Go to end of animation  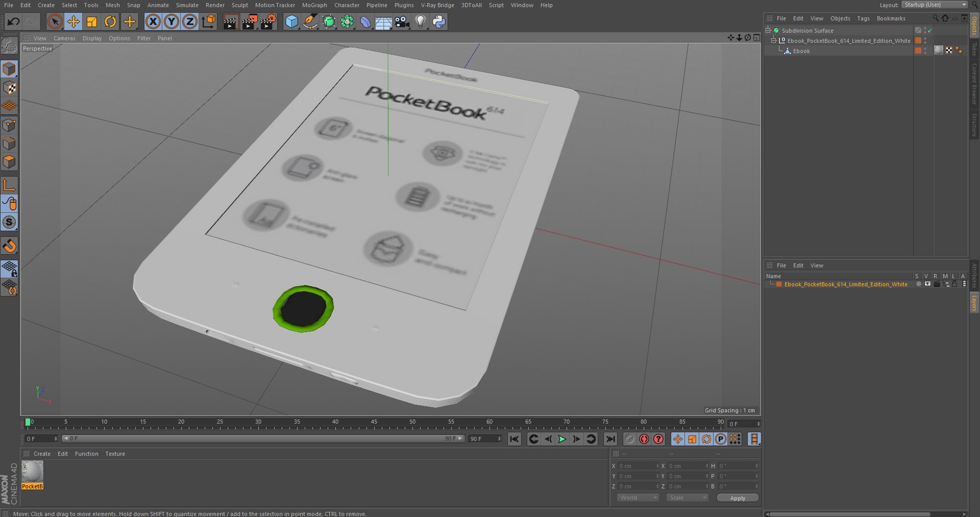pos(610,439)
